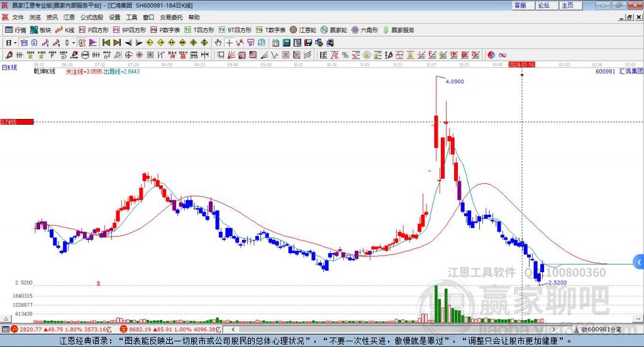Open the 文件 menu
644x347 pixels.
click(x=18, y=17)
